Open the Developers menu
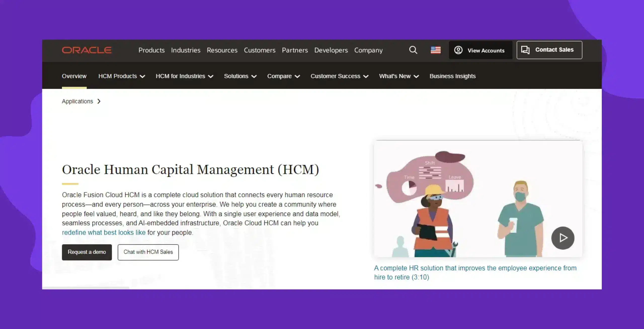Image resolution: width=644 pixels, height=329 pixels. coord(331,50)
